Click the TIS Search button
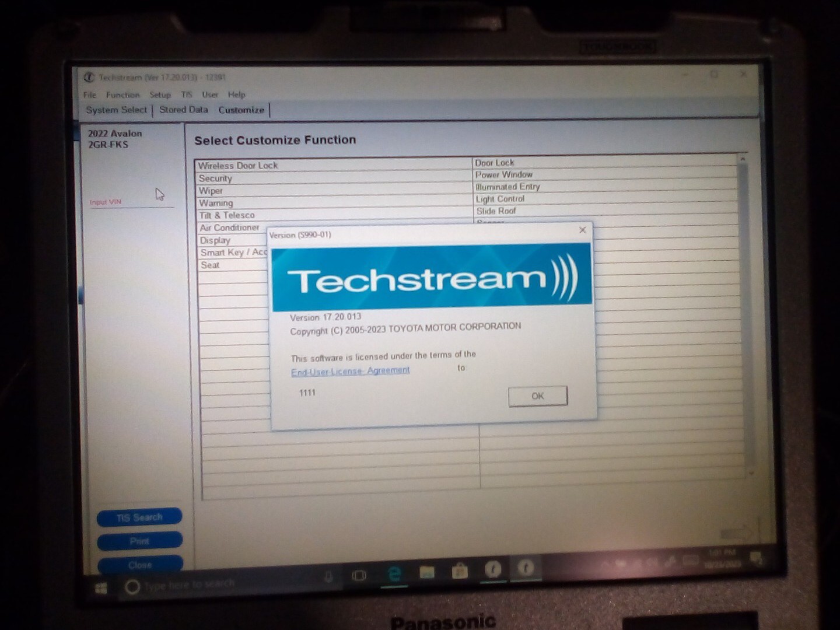Screen dimensions: 840x630 click(139, 517)
